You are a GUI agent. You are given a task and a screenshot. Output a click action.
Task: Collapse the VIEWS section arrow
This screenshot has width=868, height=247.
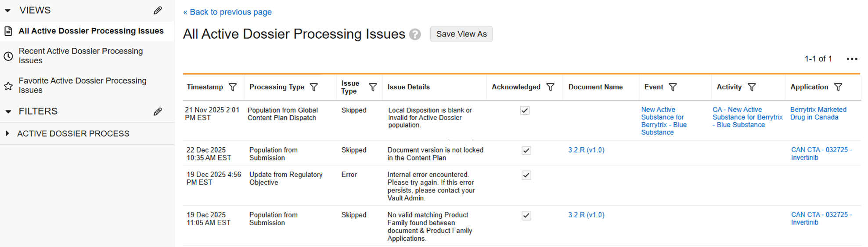pos(8,11)
